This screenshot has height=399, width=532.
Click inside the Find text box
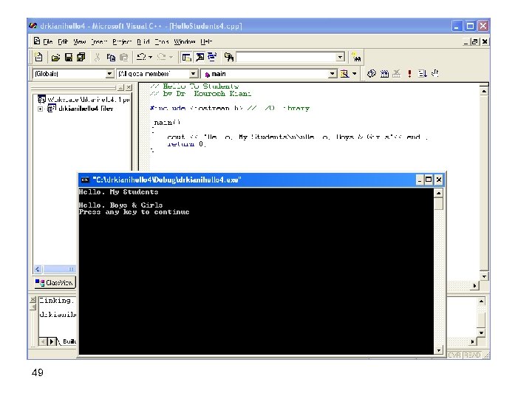(287, 57)
